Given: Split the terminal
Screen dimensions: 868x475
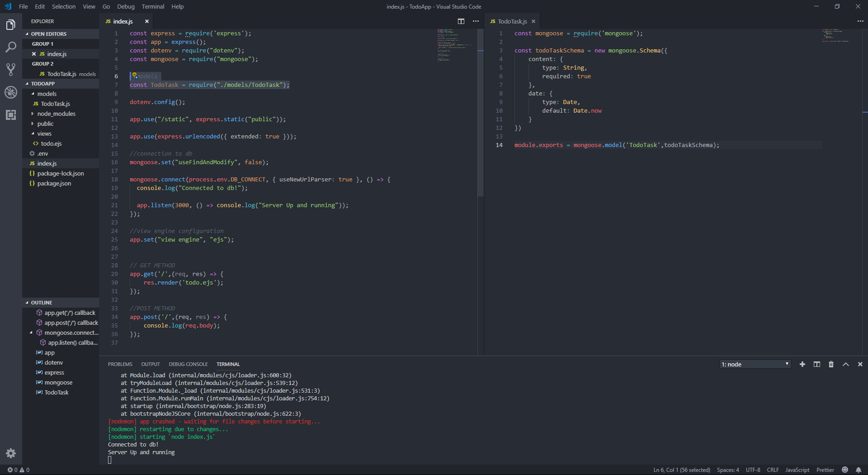Looking at the screenshot, I should point(817,364).
